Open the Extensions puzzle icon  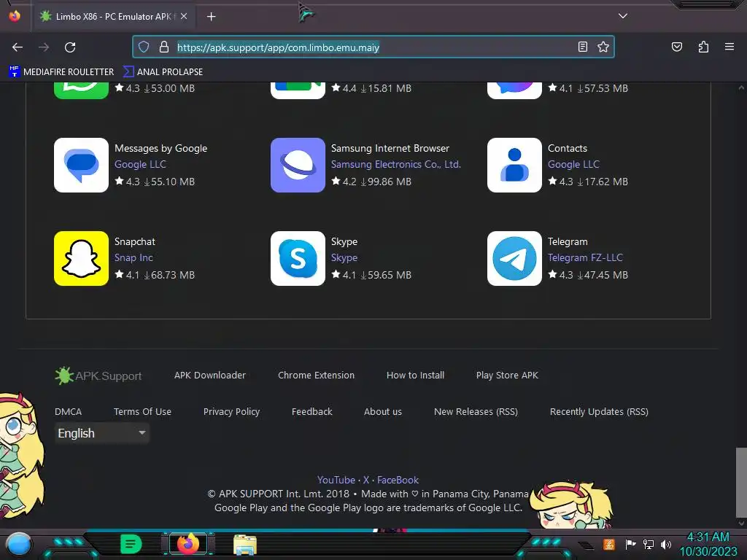[x=703, y=47]
